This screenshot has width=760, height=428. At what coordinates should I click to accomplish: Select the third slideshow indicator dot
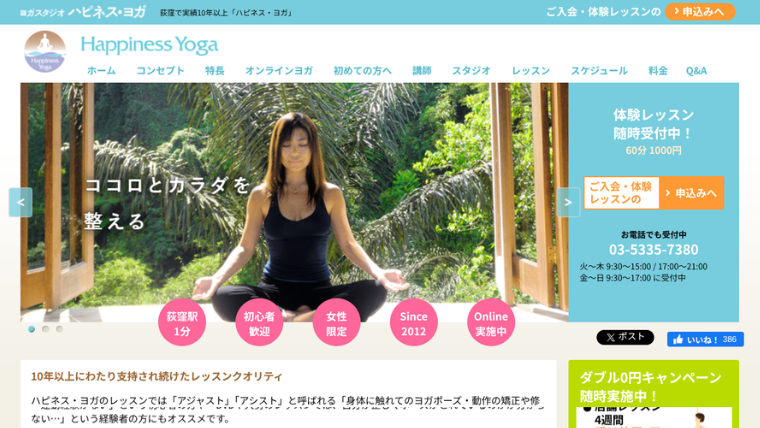point(59,329)
